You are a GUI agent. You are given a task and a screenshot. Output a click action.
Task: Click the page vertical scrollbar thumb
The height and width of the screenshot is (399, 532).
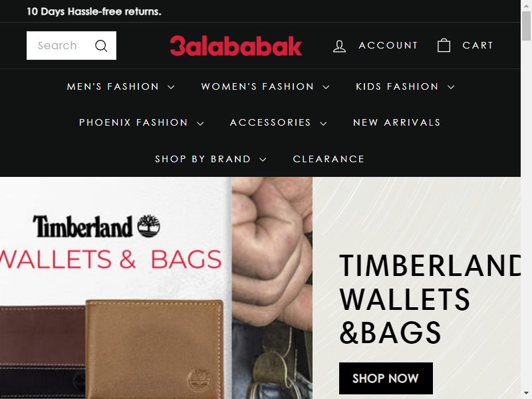click(526, 25)
